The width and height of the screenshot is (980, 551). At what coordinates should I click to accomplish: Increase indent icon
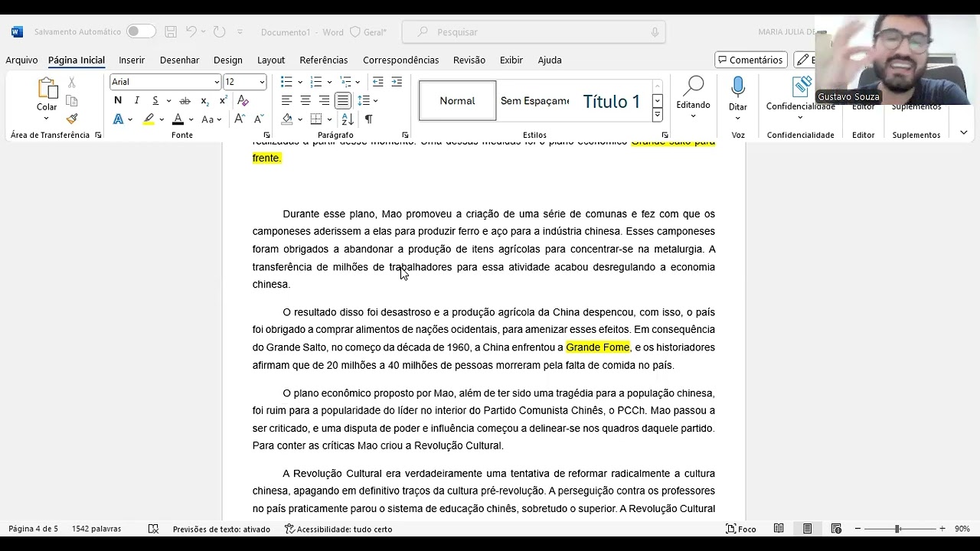(x=397, y=82)
